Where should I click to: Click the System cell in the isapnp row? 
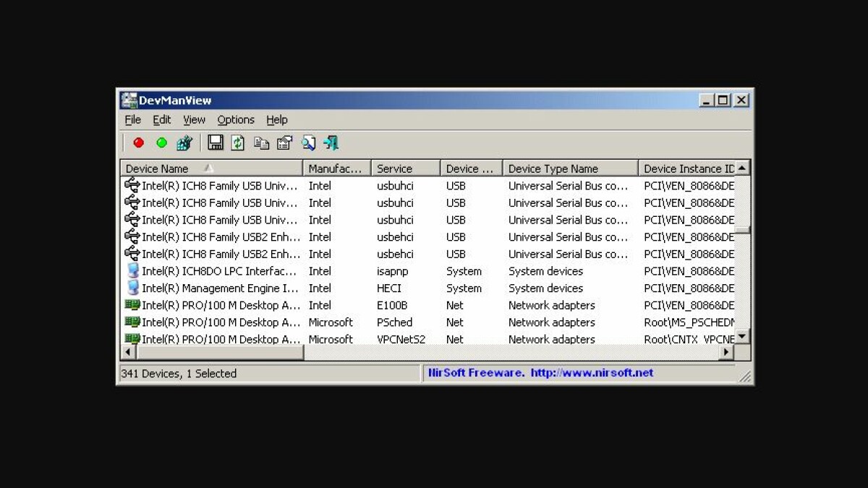tap(464, 271)
